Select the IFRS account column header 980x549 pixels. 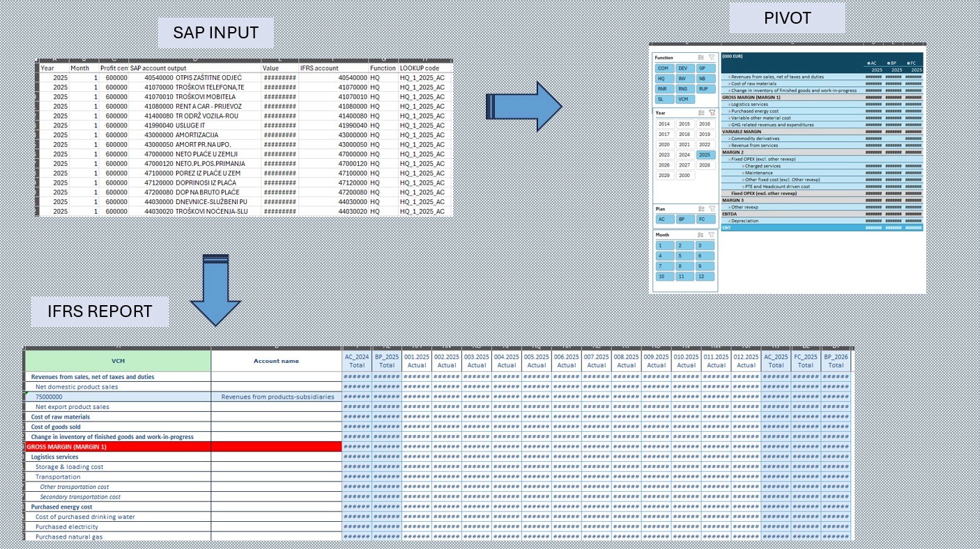click(334, 68)
